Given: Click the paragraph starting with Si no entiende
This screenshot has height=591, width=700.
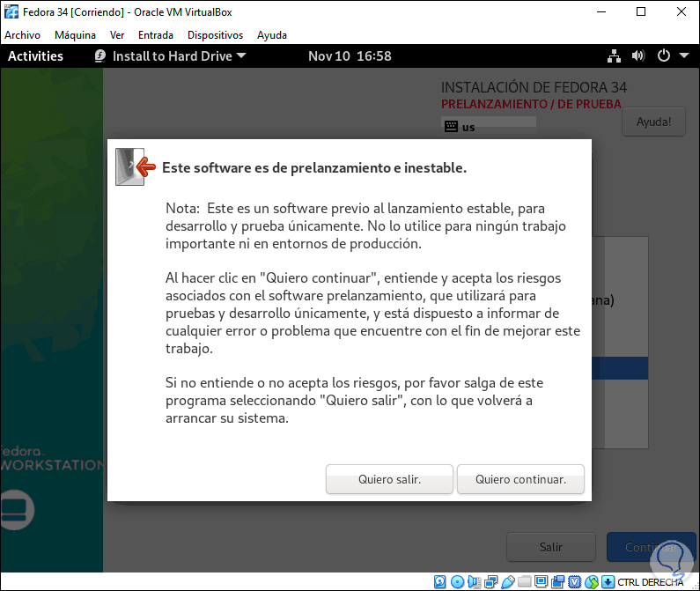Looking at the screenshot, I should click(x=355, y=400).
